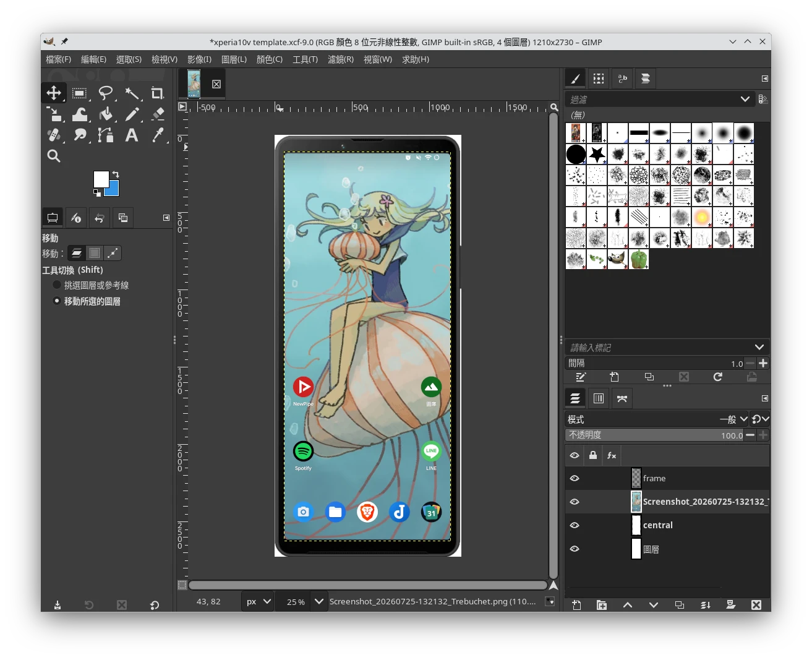Open the 編輯(E) menu

93,59
